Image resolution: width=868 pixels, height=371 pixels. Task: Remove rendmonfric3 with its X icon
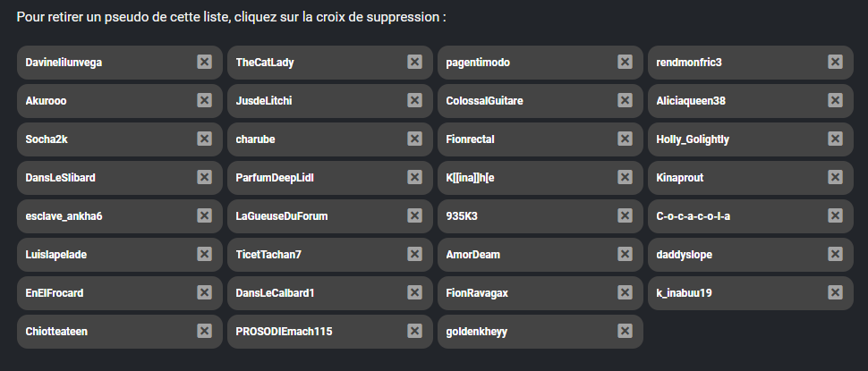(835, 62)
